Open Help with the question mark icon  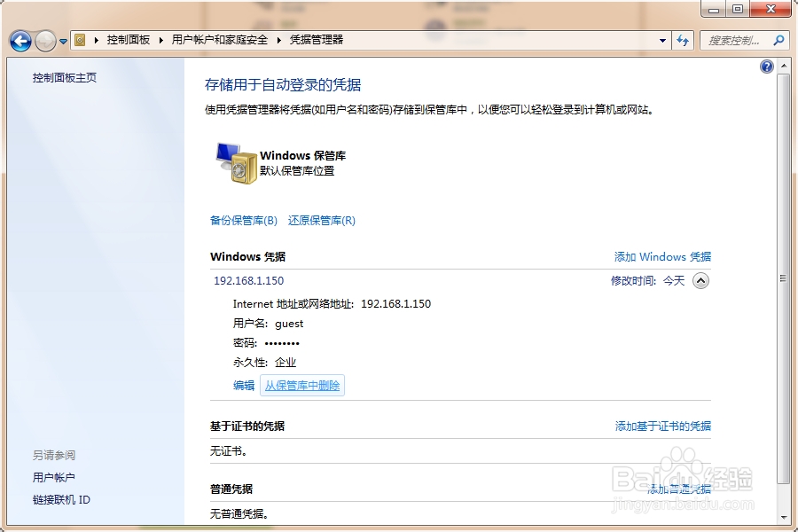click(x=766, y=66)
